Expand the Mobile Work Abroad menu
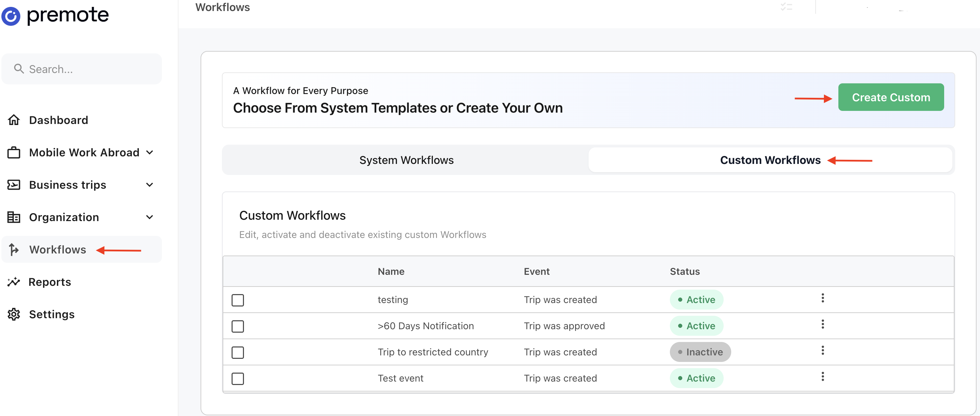 pos(150,153)
